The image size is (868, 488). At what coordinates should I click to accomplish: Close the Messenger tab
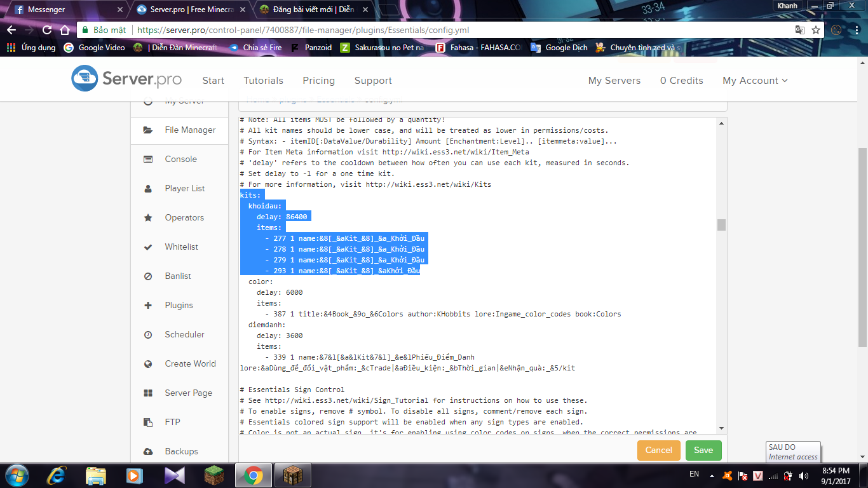(x=119, y=10)
